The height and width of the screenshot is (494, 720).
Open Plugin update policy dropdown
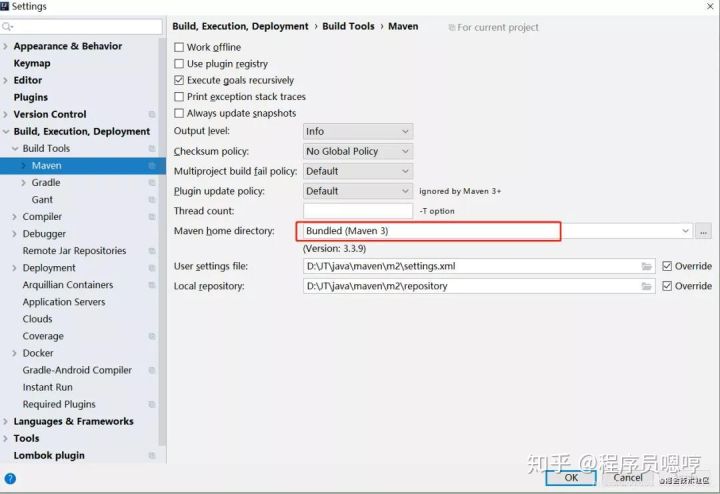[358, 191]
